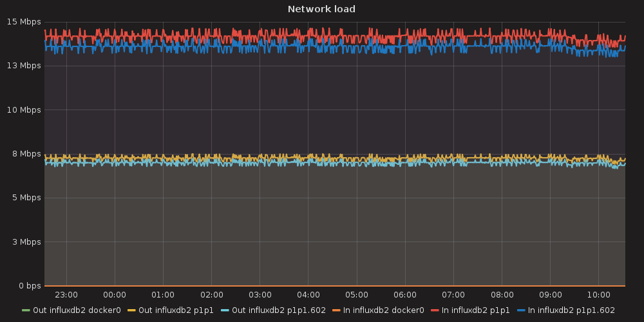This screenshot has width=644, height=322.
Task: Click green color swatch for Out docker0
Action: point(26,310)
